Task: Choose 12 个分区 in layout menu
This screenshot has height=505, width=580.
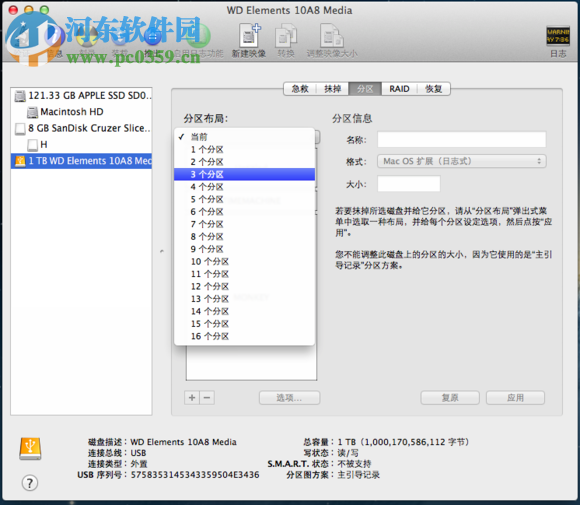Action: (245, 286)
